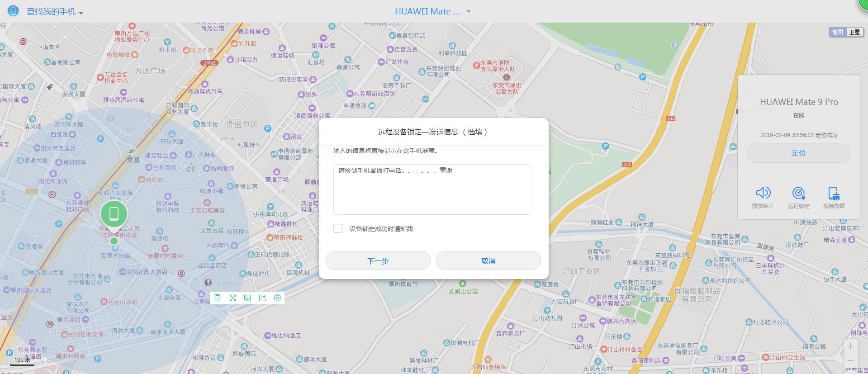Open the 查找我的手机 dropdown menu
Screen dimensions: 868x374
pyautogui.click(x=55, y=12)
